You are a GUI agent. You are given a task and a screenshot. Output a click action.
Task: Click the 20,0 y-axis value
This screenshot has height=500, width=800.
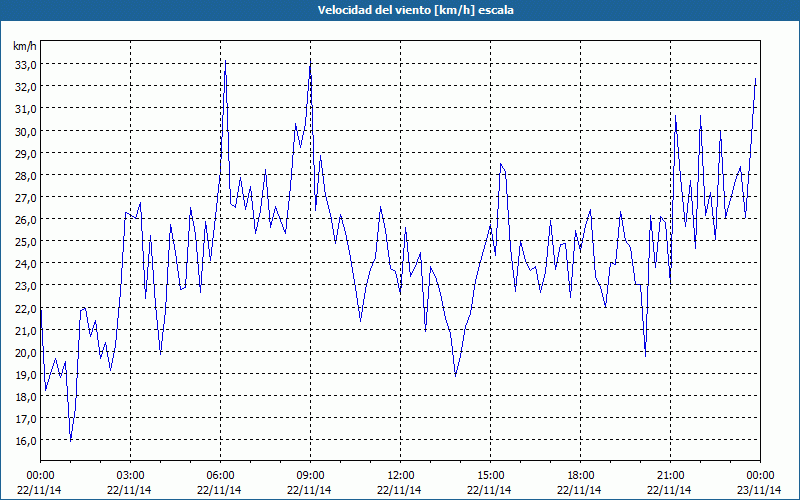[x=26, y=352]
